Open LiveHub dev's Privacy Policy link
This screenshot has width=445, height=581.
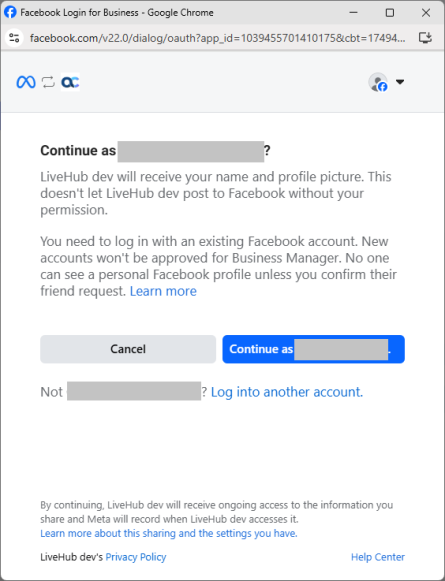[136, 557]
